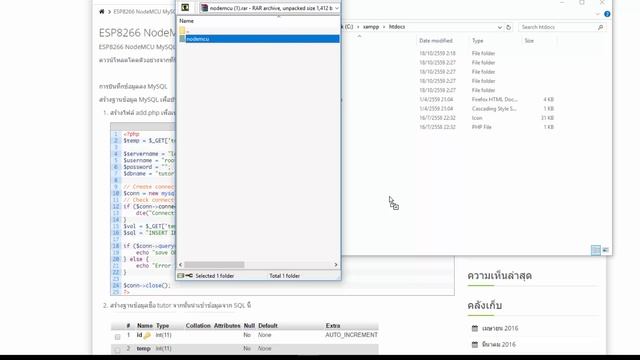Click 'Total 1 folder' status text

284,276
